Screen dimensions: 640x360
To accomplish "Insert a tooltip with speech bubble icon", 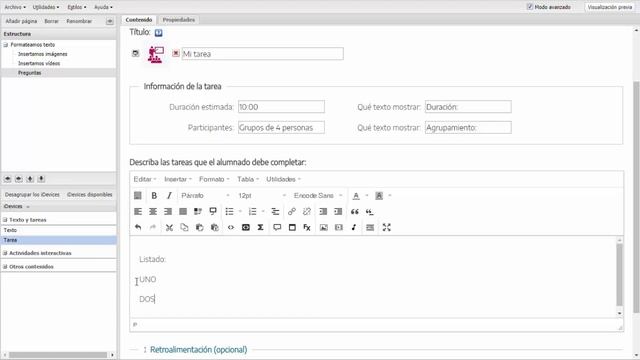I will [277, 227].
